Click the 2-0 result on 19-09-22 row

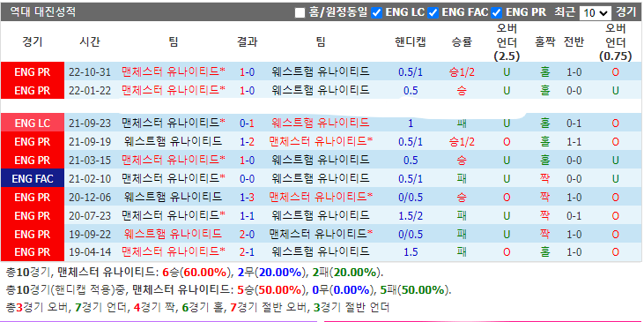coord(247,234)
